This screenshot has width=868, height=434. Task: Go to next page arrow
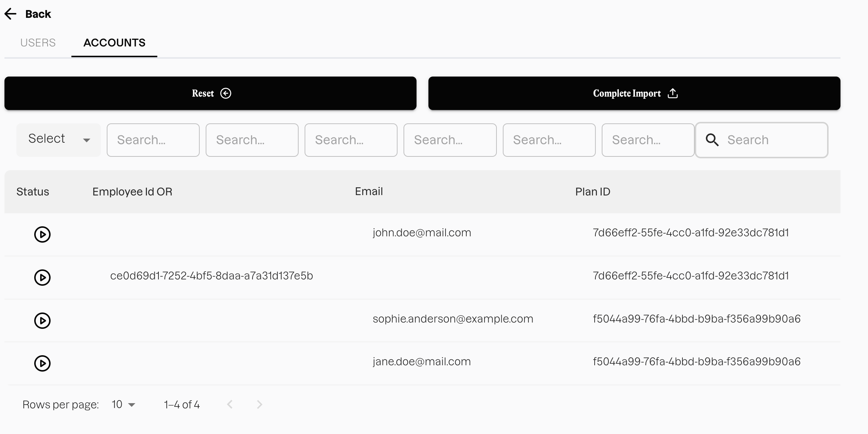pyautogui.click(x=260, y=404)
